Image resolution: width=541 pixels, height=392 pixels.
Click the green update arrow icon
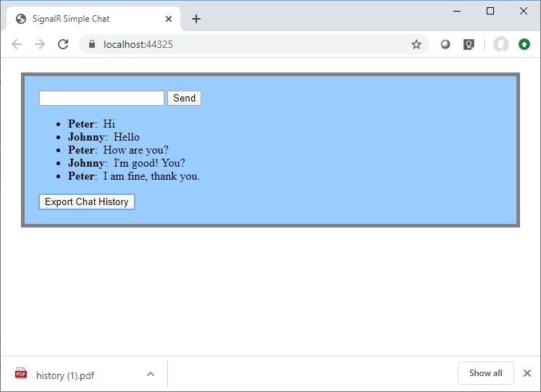pyautogui.click(x=524, y=44)
